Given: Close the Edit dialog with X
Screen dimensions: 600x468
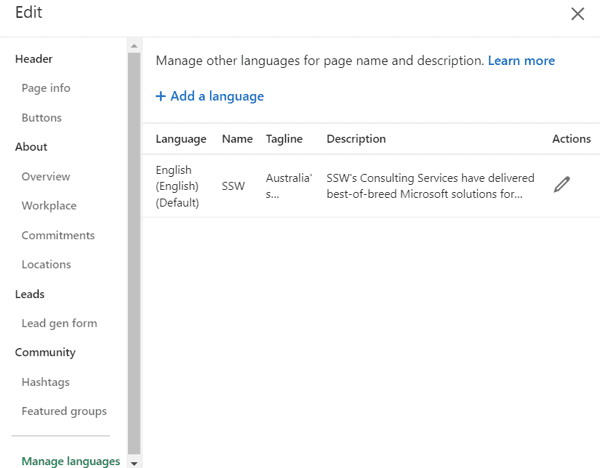Looking at the screenshot, I should tap(577, 14).
